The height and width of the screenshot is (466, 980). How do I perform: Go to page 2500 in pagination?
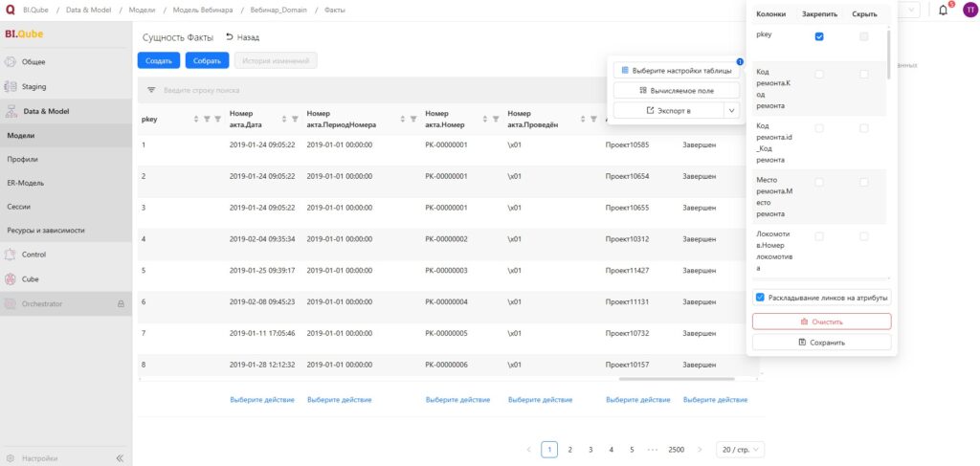(x=677, y=449)
